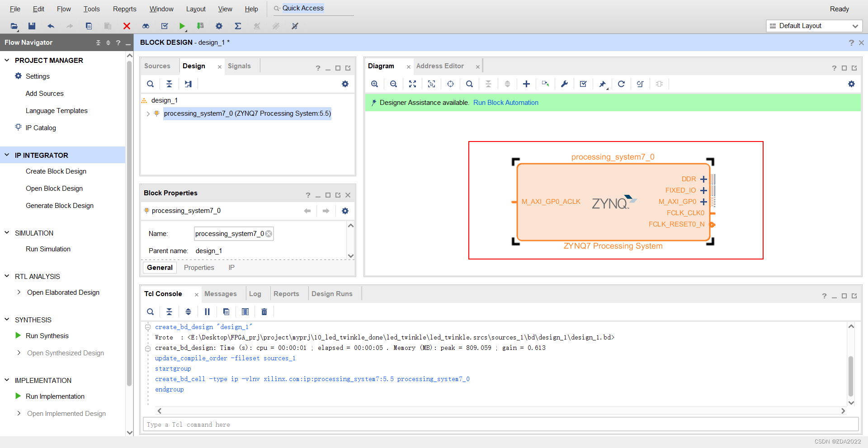The width and height of the screenshot is (868, 448).
Task: Click the Tcl Console horizontal scrollbar
Action: click(500, 411)
